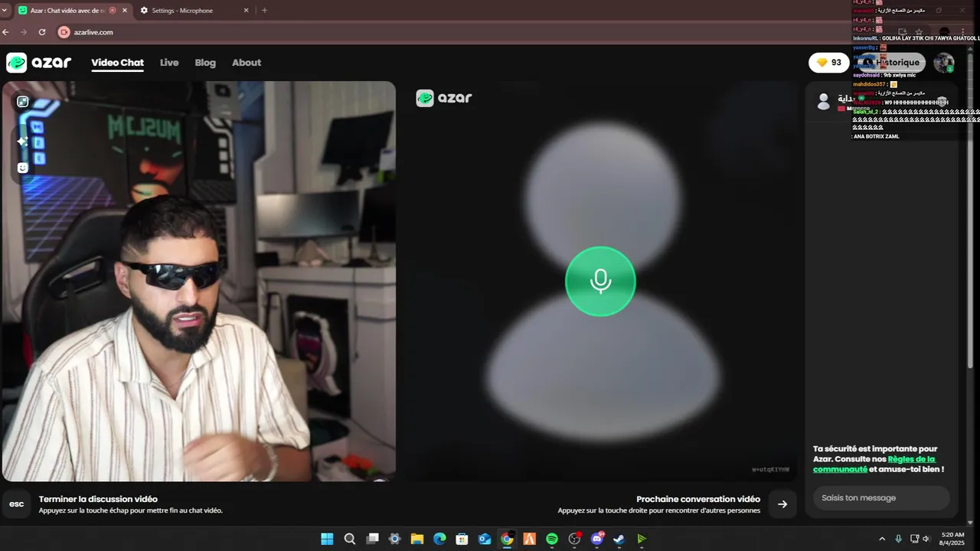
Task: Click the shield report icon in chat panel
Action: 942,102
